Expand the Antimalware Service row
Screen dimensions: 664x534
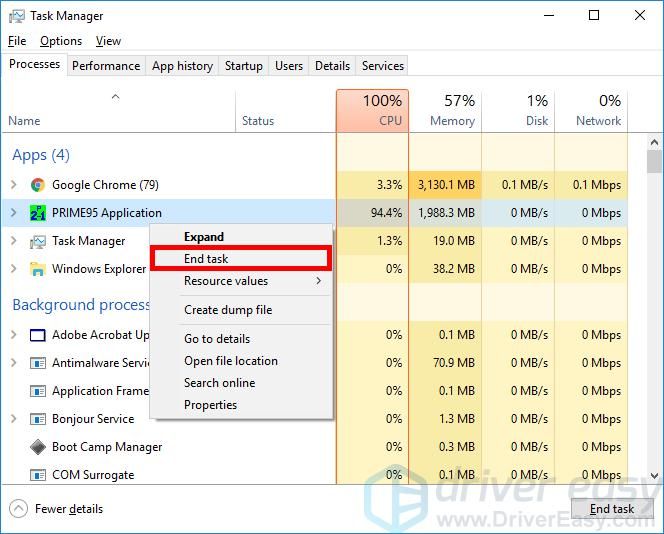point(14,362)
